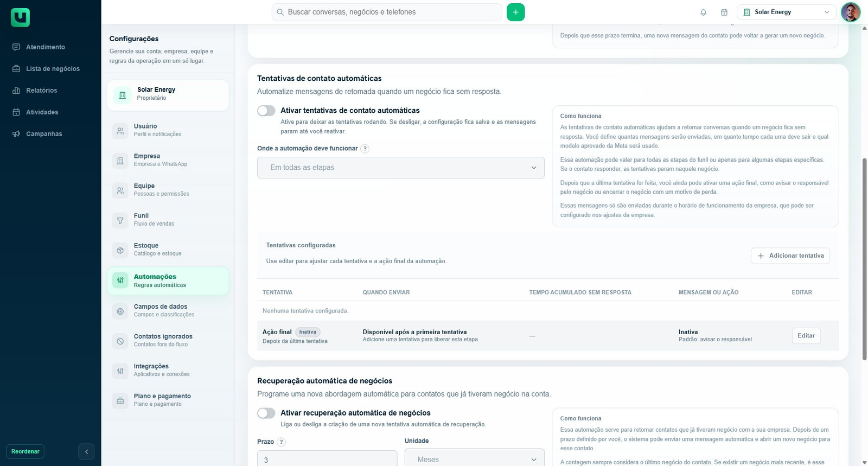Open the Em todas as etapas dropdown
The width and height of the screenshot is (868, 466).
401,168
